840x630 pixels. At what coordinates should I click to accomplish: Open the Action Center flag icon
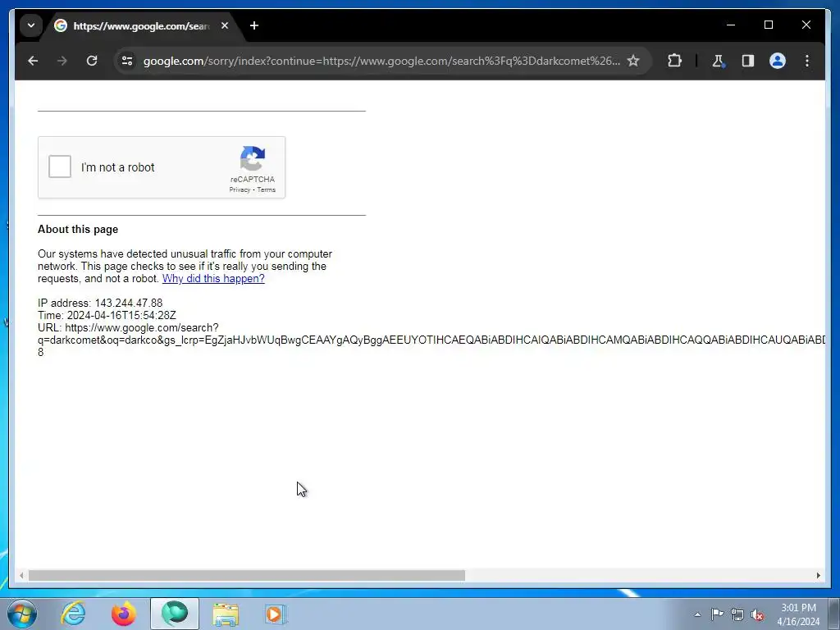(x=717, y=614)
